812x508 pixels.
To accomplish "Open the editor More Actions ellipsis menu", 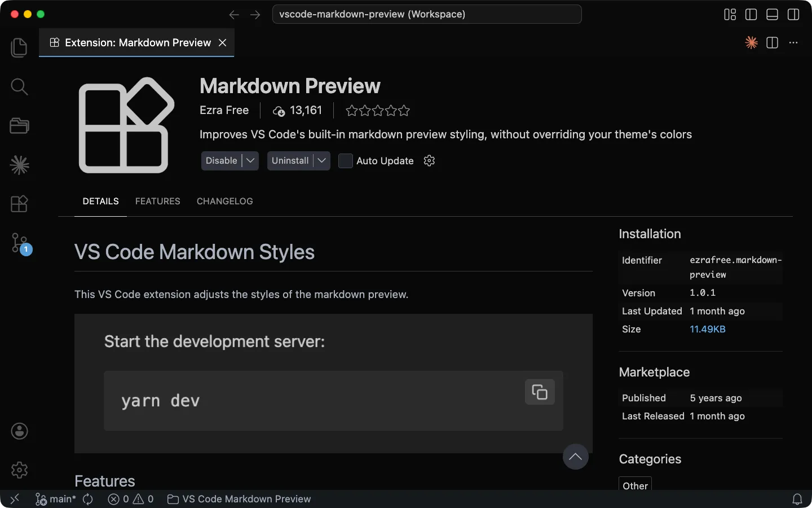I will [793, 43].
